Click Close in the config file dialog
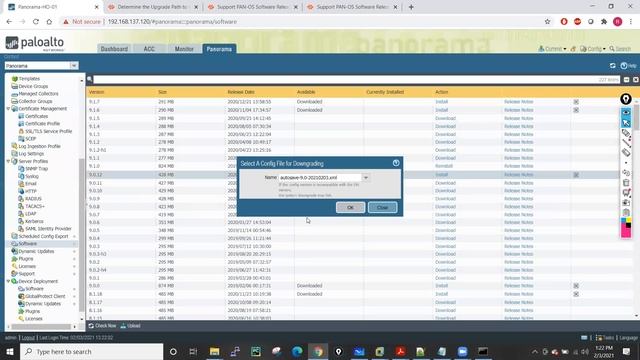 [382, 207]
